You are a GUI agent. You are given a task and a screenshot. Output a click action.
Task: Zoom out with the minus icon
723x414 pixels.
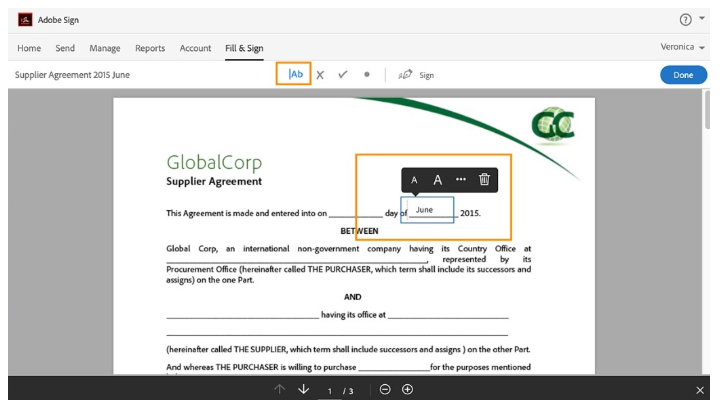click(386, 389)
